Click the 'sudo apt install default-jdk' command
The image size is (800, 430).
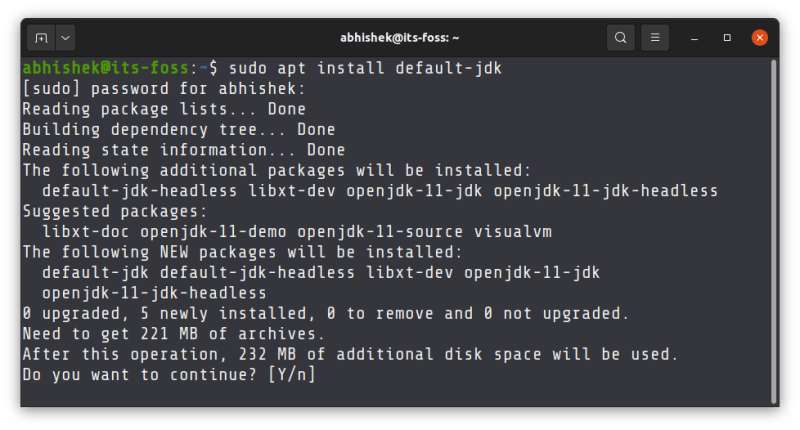click(x=366, y=69)
